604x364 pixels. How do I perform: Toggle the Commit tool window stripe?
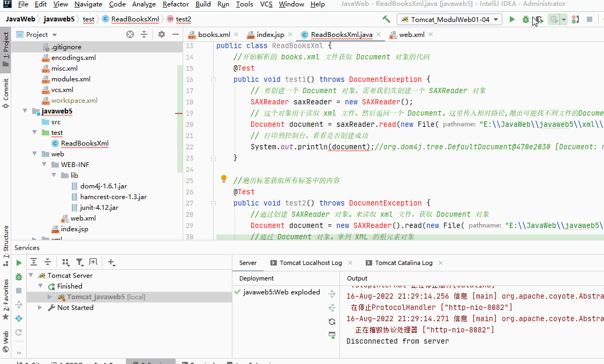point(6,94)
